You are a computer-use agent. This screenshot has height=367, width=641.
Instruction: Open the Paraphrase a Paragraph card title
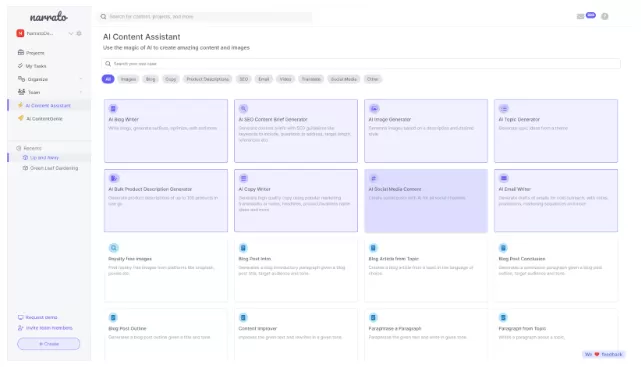tap(395, 329)
